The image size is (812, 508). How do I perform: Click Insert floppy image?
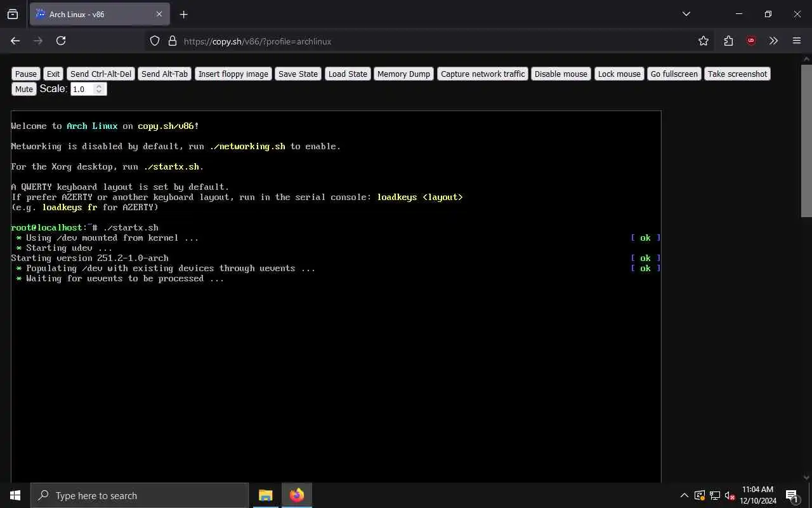pos(233,74)
